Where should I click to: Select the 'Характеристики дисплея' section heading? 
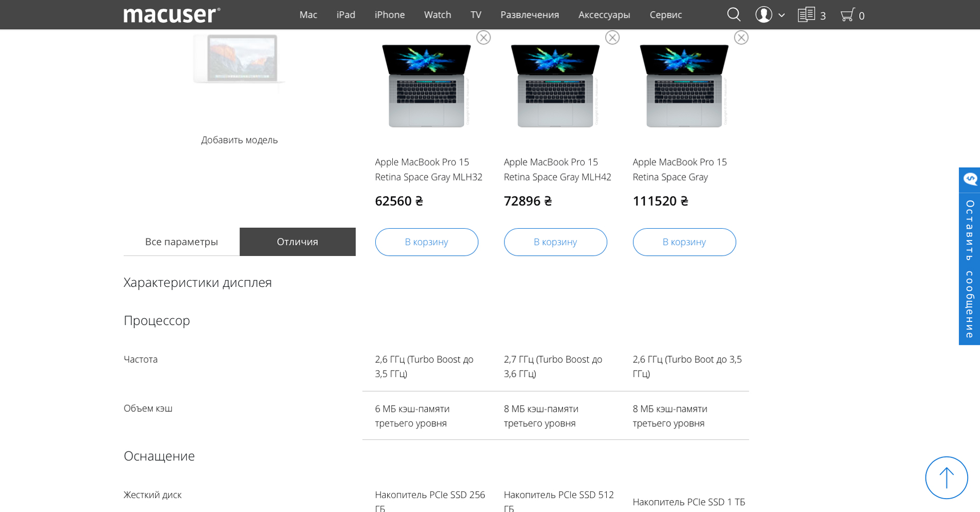[197, 283]
